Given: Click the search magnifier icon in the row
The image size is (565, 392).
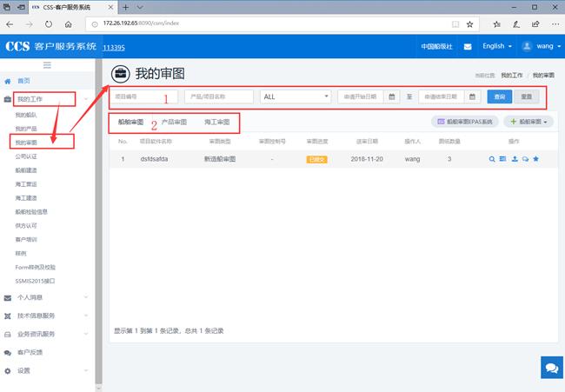Looking at the screenshot, I should click(x=492, y=159).
